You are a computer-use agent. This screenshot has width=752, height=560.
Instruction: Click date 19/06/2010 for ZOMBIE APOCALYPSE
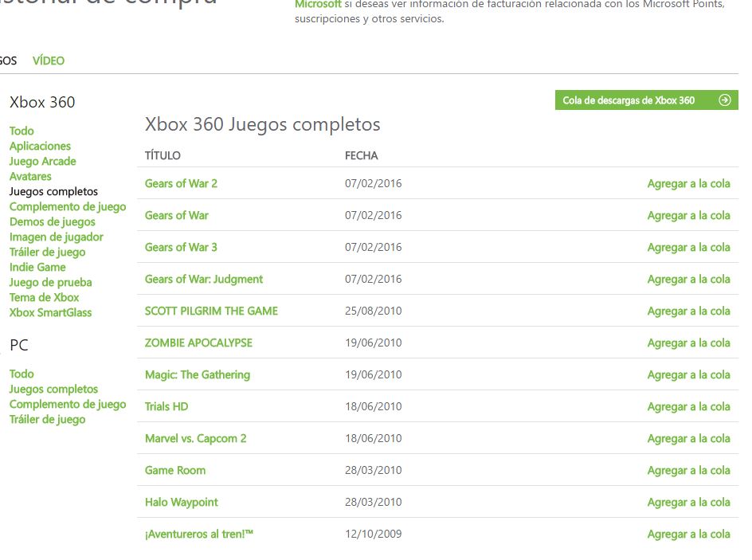pos(373,343)
